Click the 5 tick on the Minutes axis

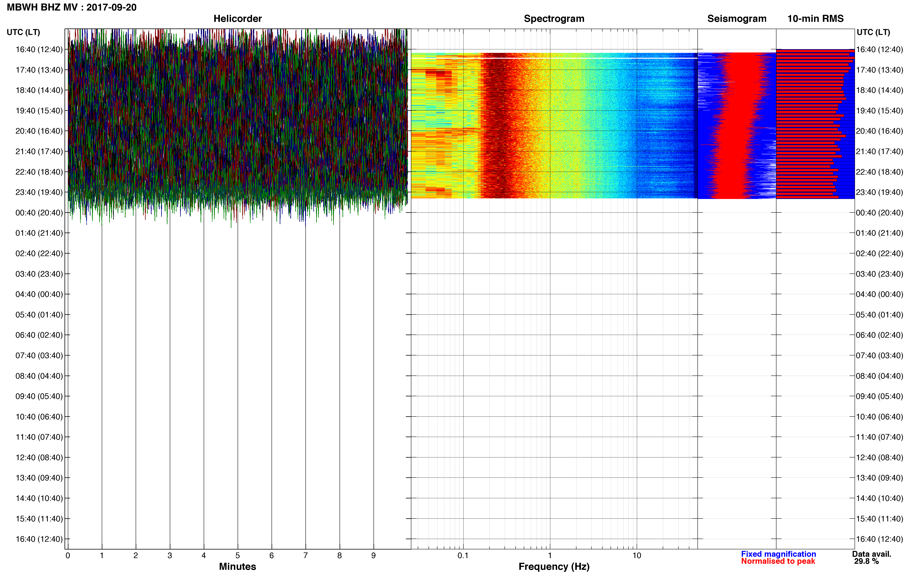point(238,555)
